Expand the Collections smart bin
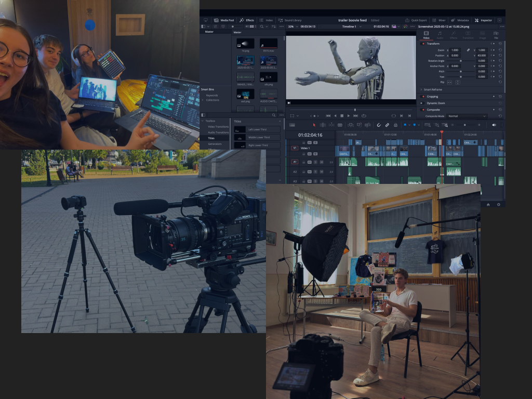The height and width of the screenshot is (399, 532). coord(203,100)
